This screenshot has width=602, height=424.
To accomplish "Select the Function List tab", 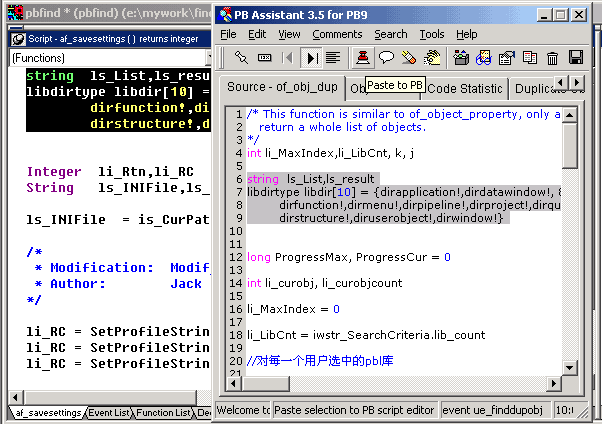I will tap(163, 412).
